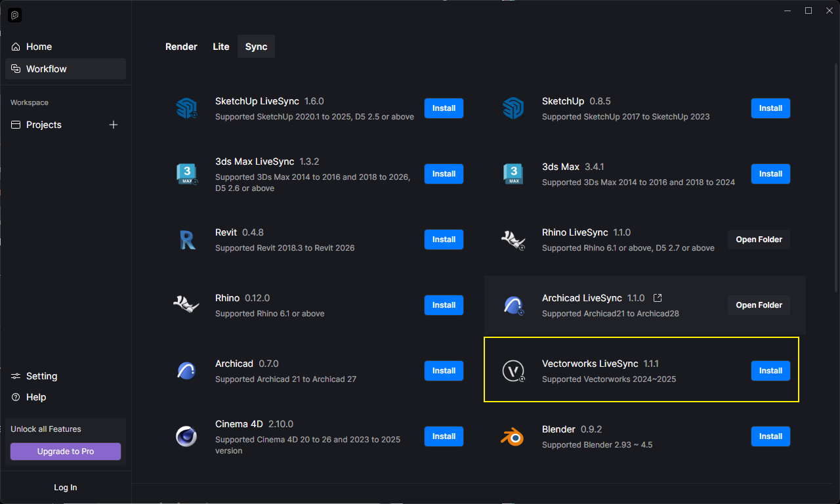Install Archicad 0.7.0 plugin
Screen dimensions: 840x504
point(444,371)
